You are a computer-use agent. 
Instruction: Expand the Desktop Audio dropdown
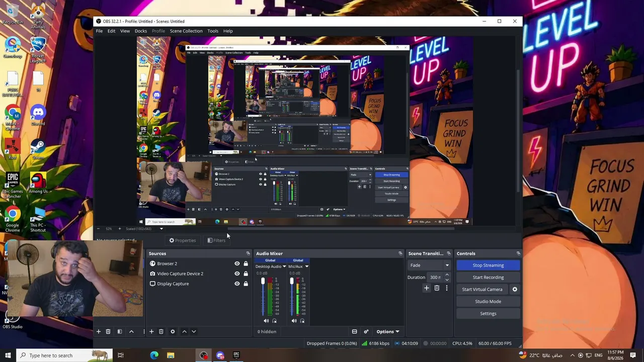click(284, 266)
